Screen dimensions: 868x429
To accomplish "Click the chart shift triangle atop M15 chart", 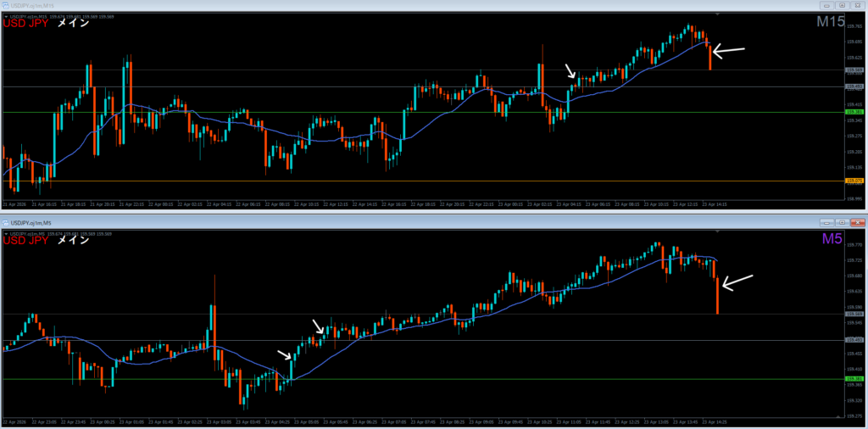I will pos(717,14).
